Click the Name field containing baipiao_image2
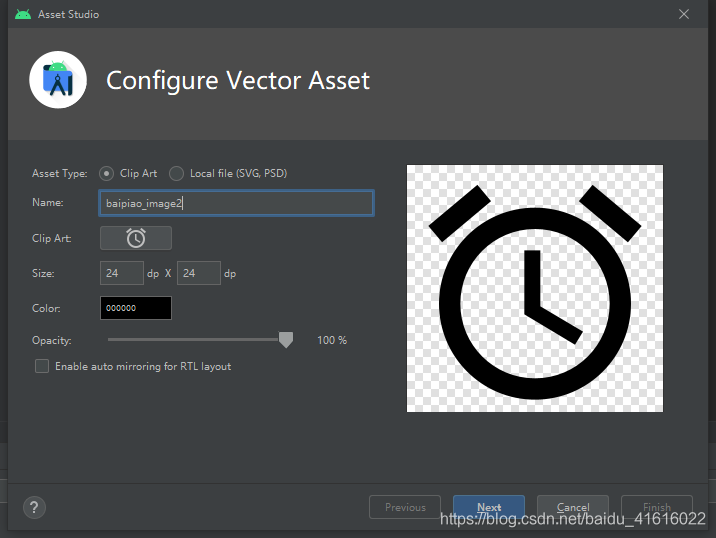The width and height of the screenshot is (716, 538). click(x=237, y=203)
